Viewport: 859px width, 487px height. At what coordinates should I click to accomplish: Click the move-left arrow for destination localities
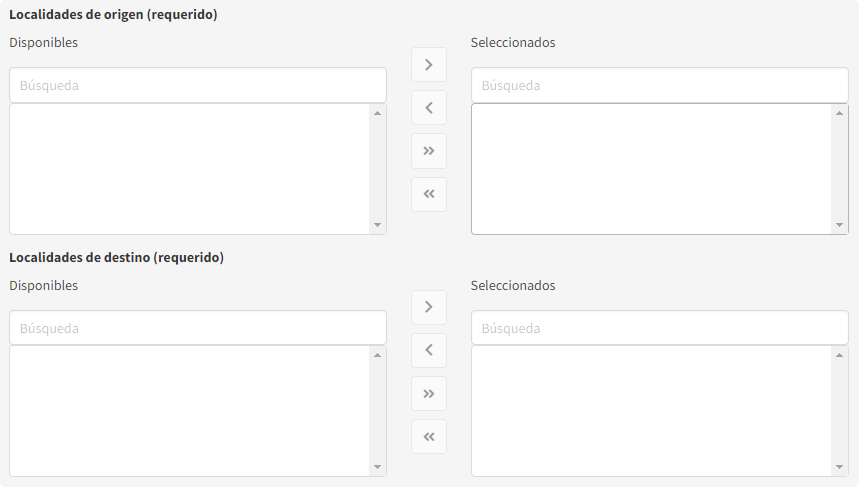429,350
